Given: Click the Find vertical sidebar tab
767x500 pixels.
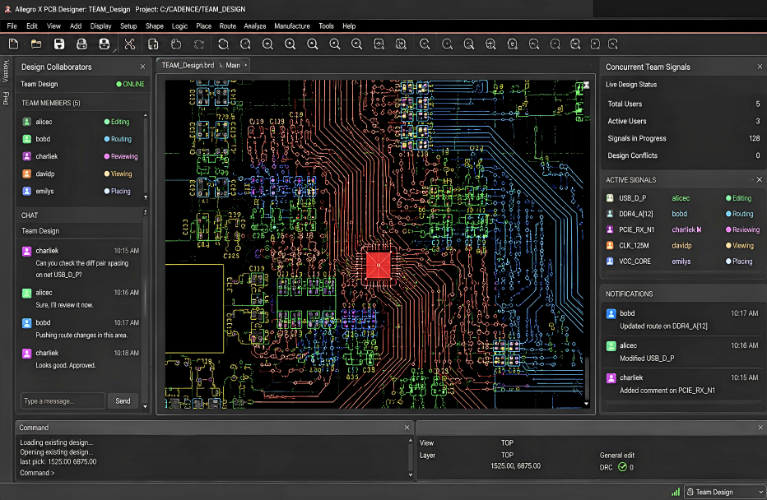Looking at the screenshot, I should point(6,98).
